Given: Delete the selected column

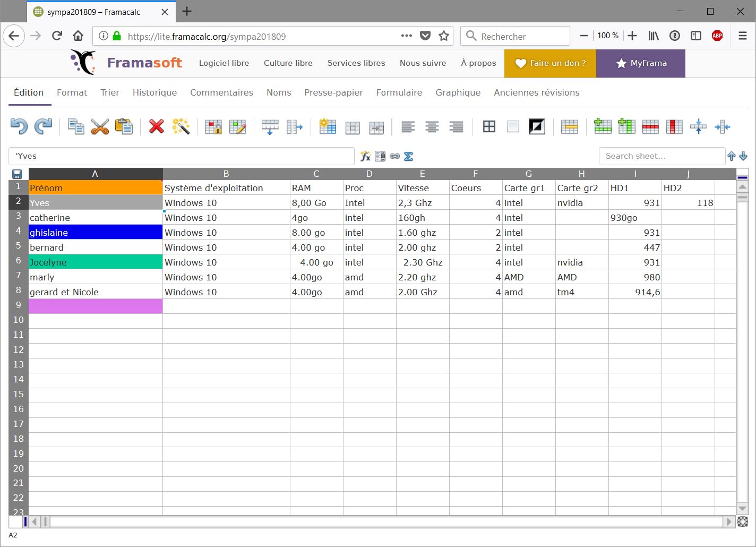Looking at the screenshot, I should point(674,126).
